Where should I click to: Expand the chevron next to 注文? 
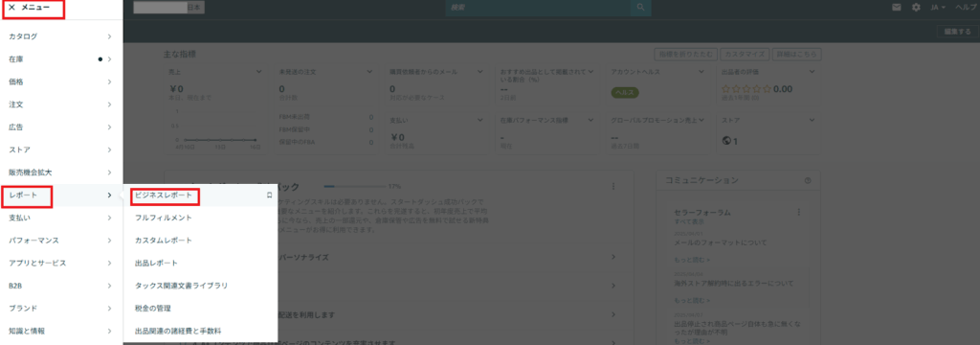coord(109,103)
